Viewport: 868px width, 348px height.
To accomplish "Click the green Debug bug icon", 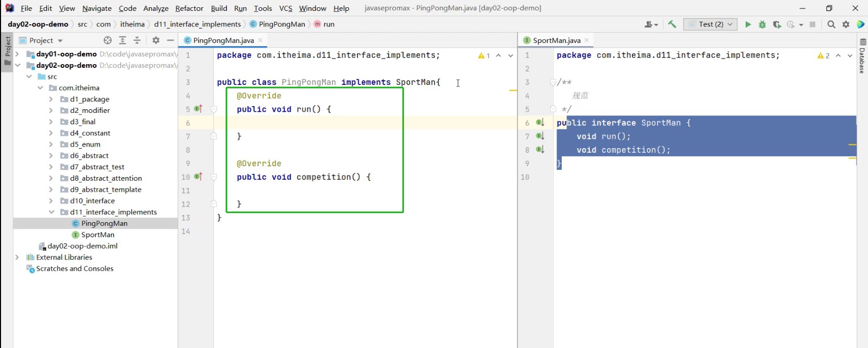I will (x=762, y=24).
